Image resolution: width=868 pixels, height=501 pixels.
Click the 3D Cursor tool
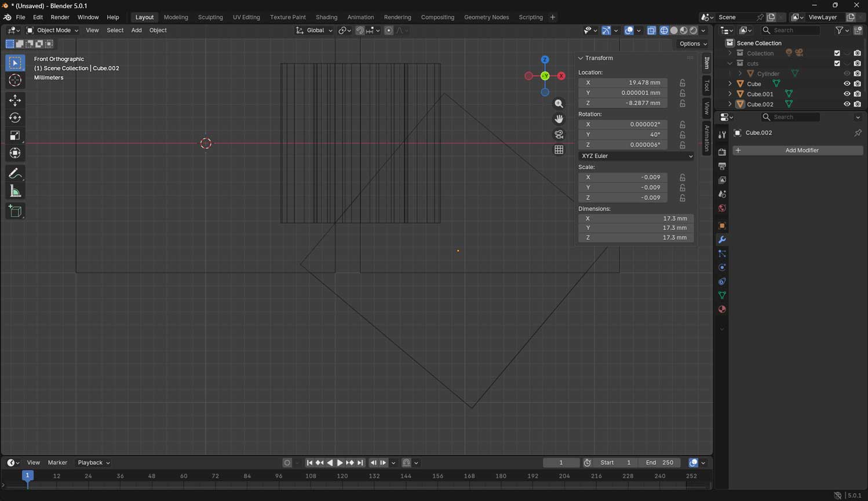tap(15, 80)
